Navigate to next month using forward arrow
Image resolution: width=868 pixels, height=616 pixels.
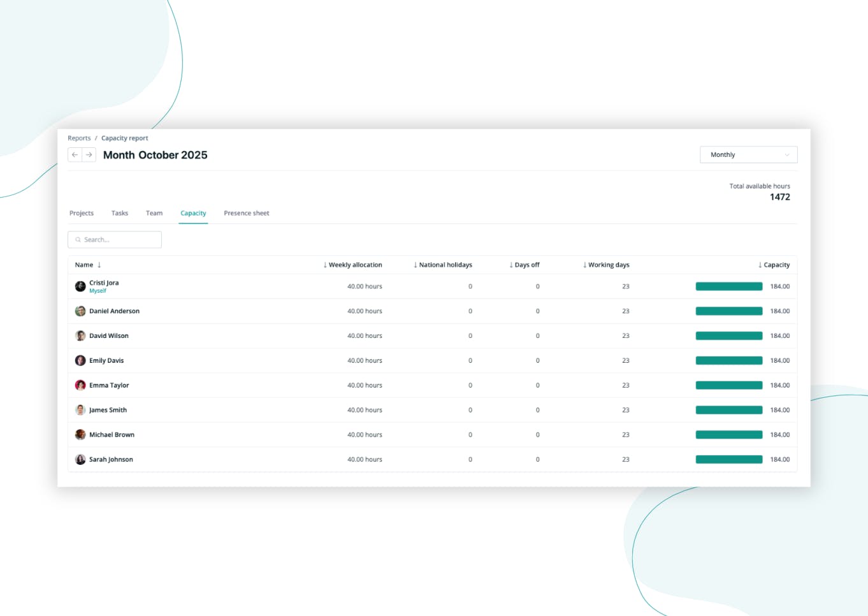(x=89, y=154)
